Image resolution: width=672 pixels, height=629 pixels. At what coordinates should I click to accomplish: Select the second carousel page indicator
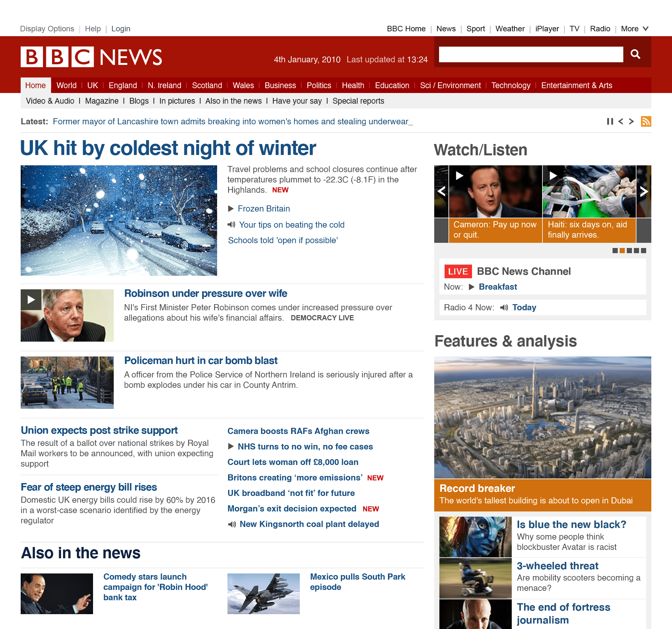622,251
